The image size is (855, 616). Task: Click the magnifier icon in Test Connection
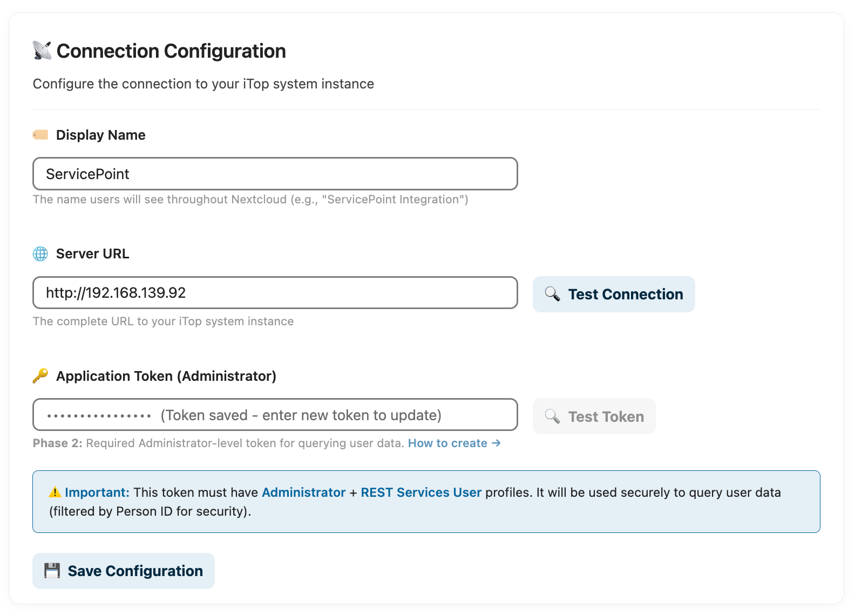(x=552, y=294)
